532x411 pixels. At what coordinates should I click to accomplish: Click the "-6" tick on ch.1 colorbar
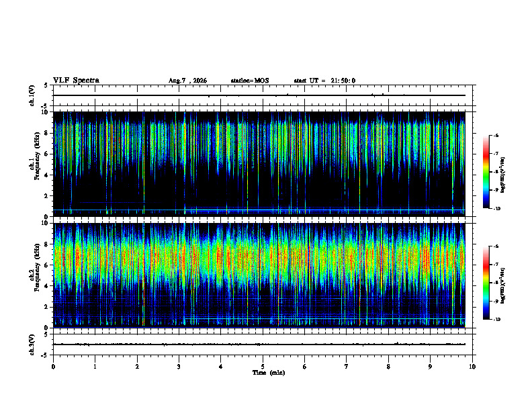496,136
